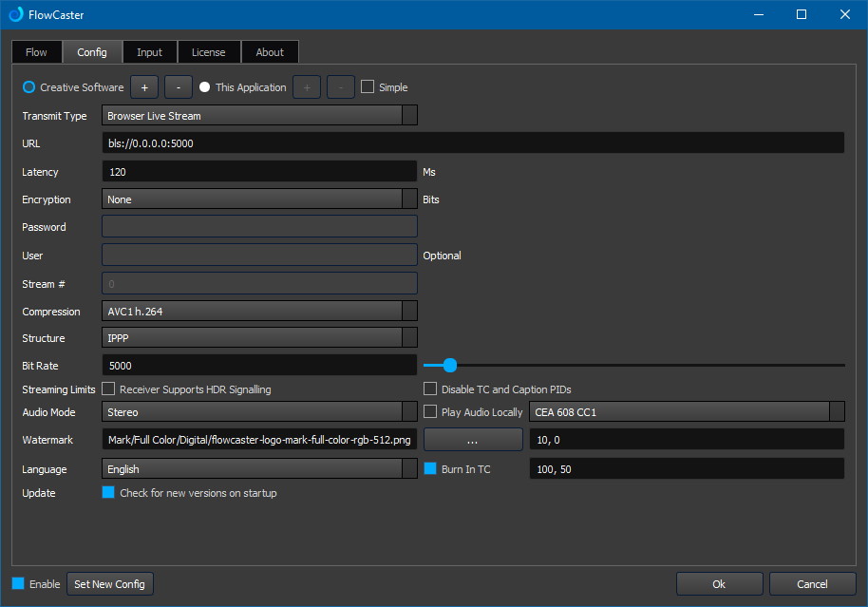Toggle the Enable checkbox at bottom left

18,583
